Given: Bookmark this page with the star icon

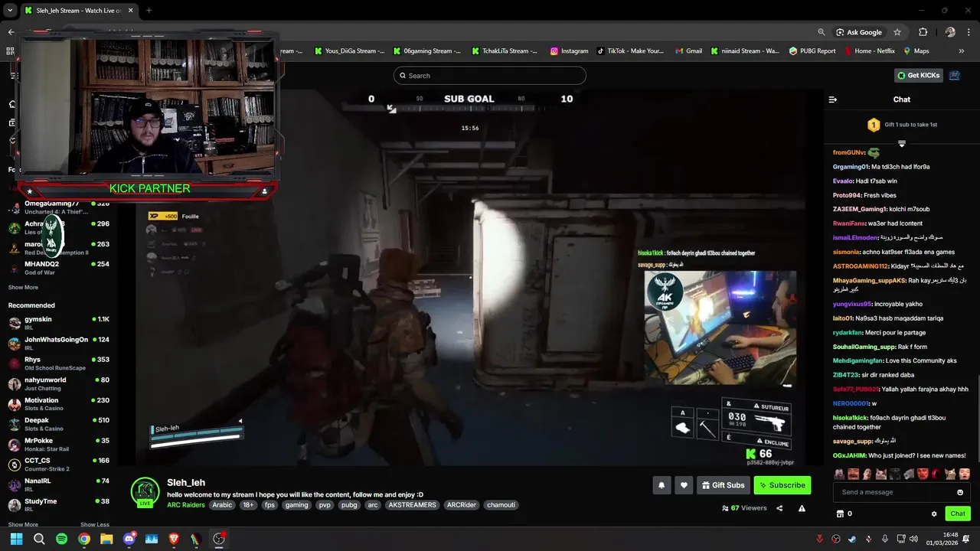Looking at the screenshot, I should point(897,32).
